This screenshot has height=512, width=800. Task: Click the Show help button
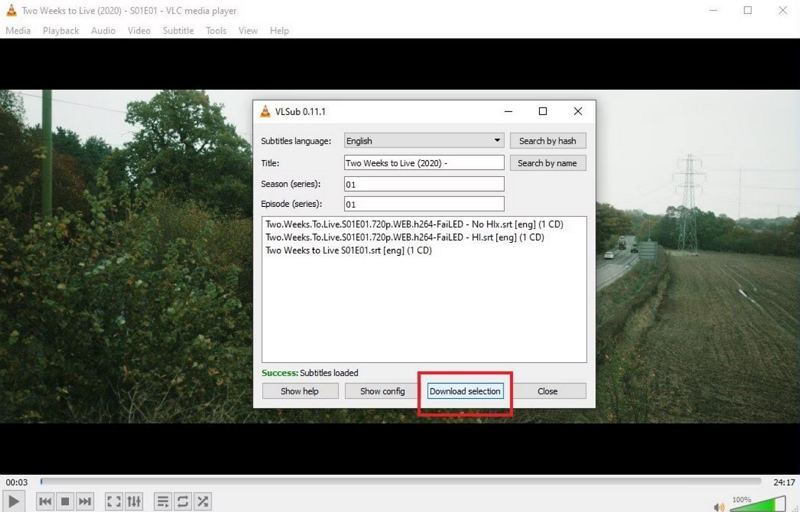click(300, 391)
